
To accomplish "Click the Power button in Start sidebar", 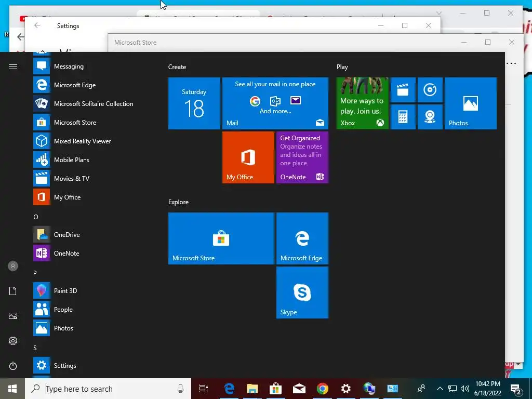I will click(x=13, y=366).
